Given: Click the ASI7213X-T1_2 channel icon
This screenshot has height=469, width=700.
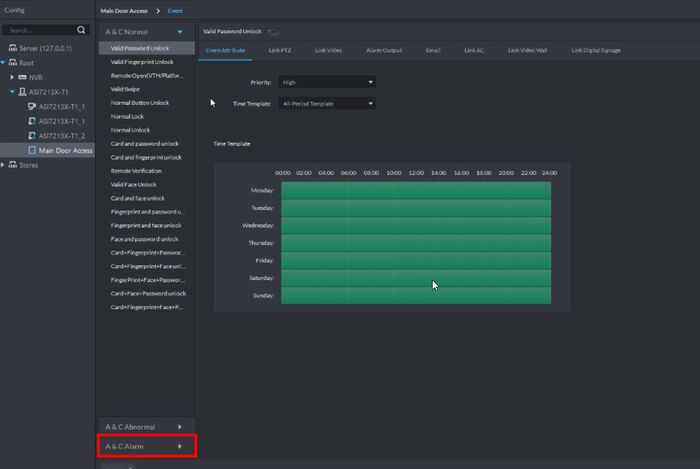Looking at the screenshot, I should [32, 136].
